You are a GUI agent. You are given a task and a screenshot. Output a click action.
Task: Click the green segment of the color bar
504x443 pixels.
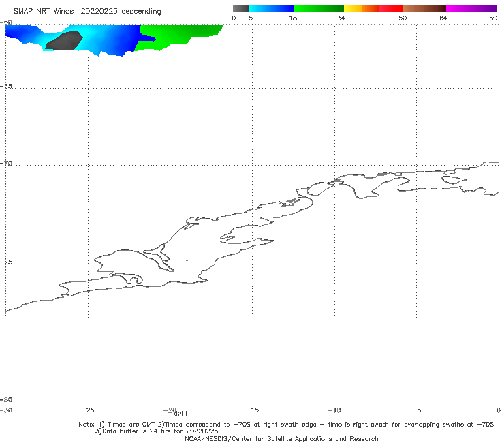319,8
